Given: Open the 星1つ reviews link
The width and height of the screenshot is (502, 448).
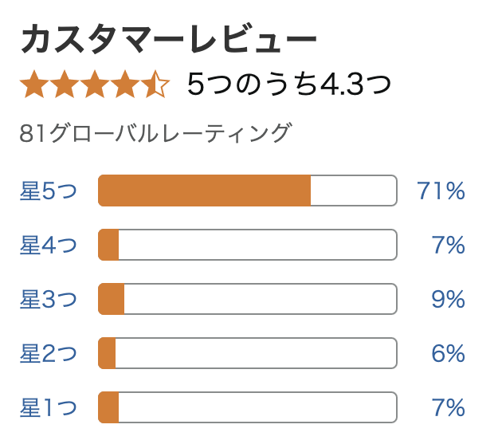Looking at the screenshot, I should [x=49, y=407].
